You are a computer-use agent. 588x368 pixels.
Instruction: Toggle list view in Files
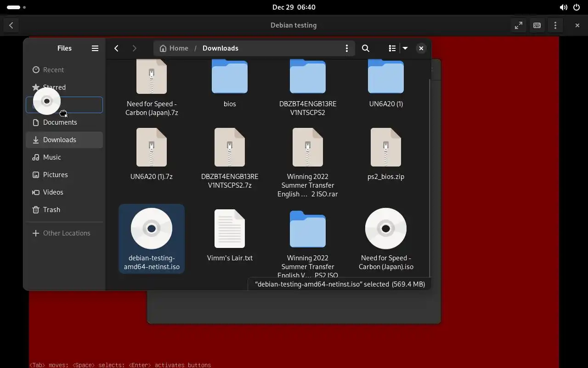392,48
